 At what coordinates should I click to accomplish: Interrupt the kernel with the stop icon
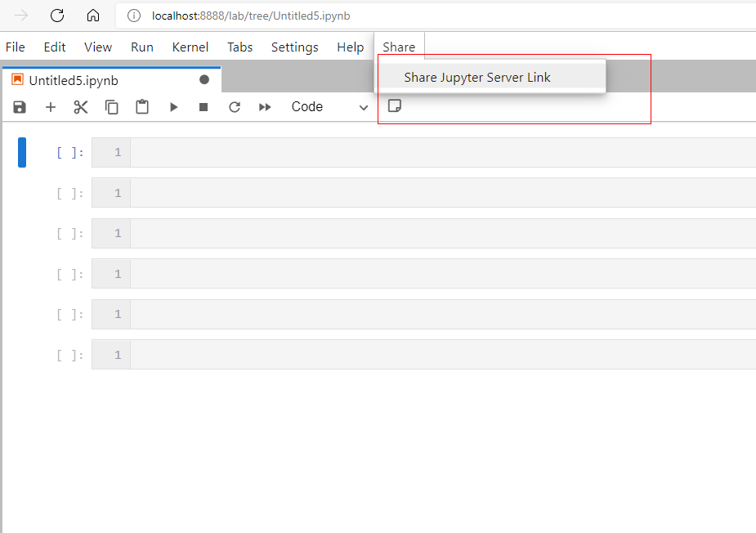[204, 107]
